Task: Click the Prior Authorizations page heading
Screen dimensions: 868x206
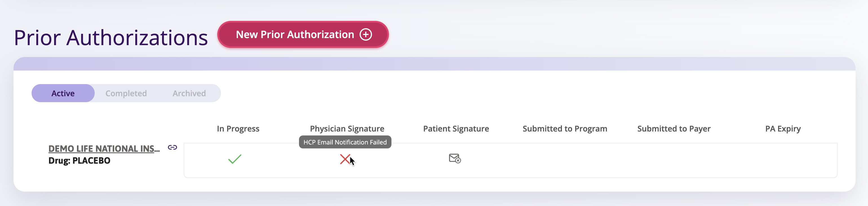Action: coord(111,38)
